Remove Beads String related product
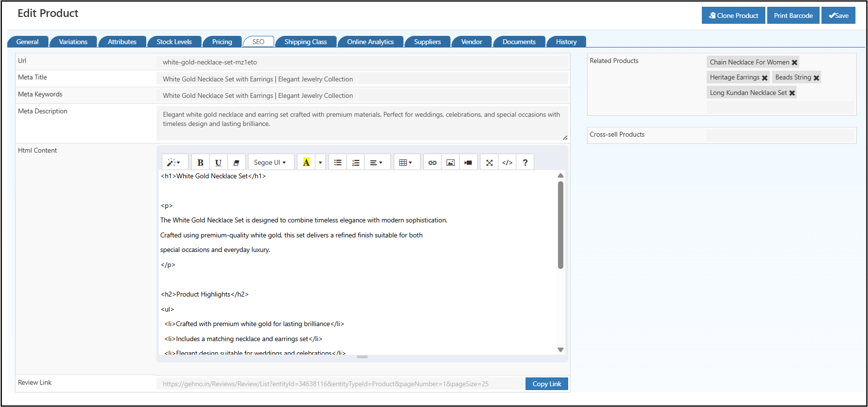Viewport: 868px width, 407px height. click(x=816, y=78)
